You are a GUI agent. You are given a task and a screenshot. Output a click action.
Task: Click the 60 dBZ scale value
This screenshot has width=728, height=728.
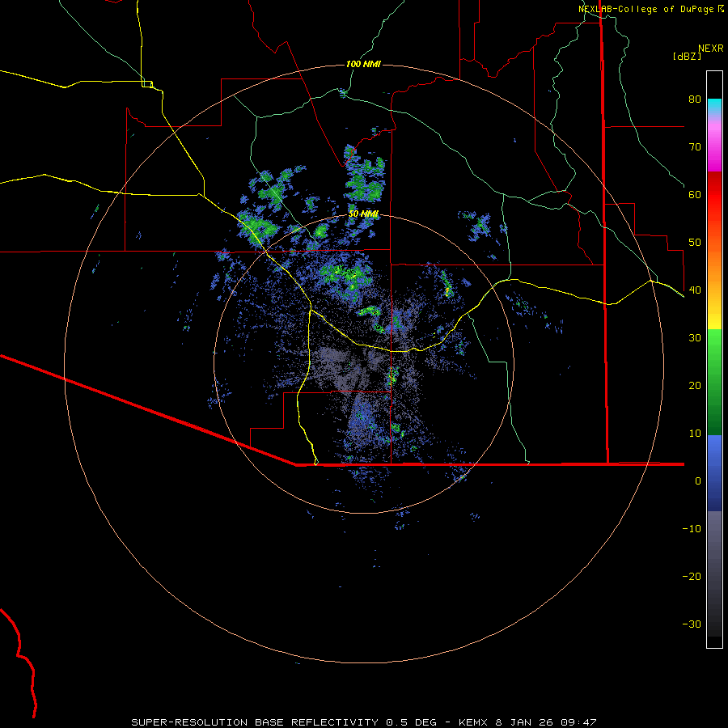point(695,194)
